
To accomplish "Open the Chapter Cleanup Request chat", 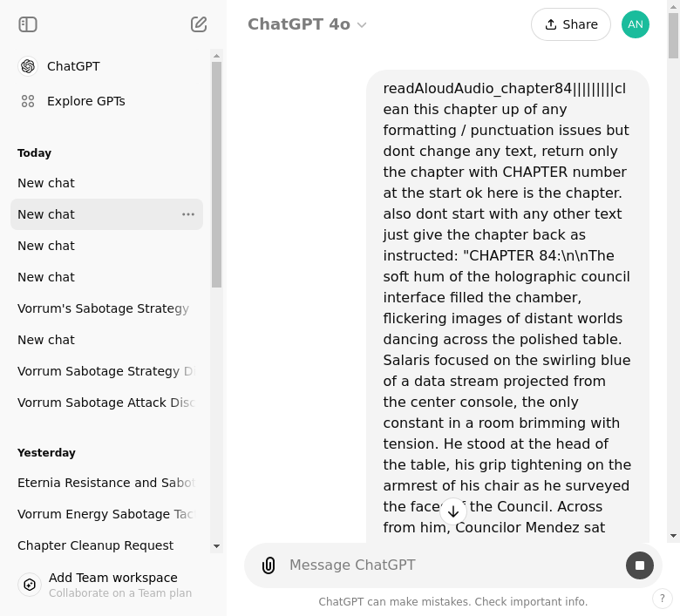I will (x=96, y=545).
